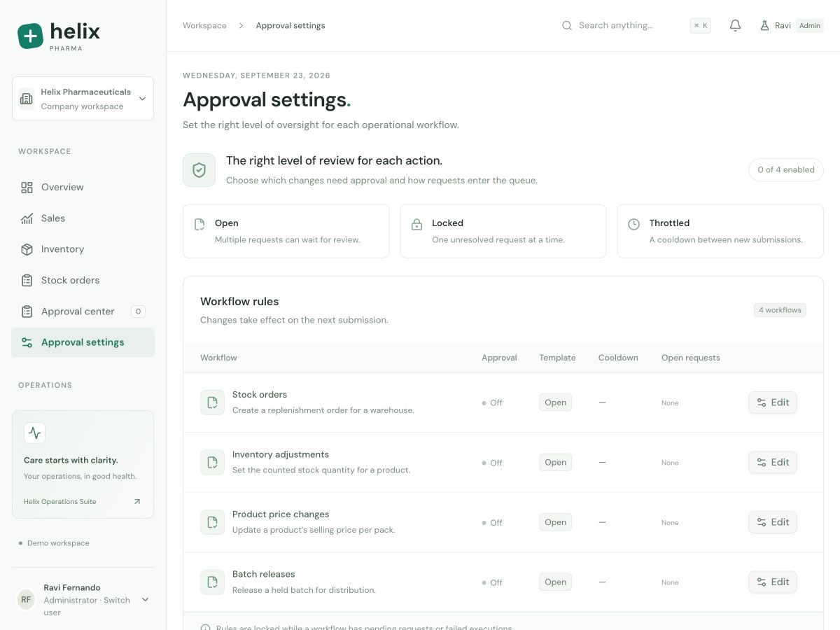This screenshot has width=840, height=630.
Task: Click the Open template tag in Batch releases row
Action: tap(555, 582)
